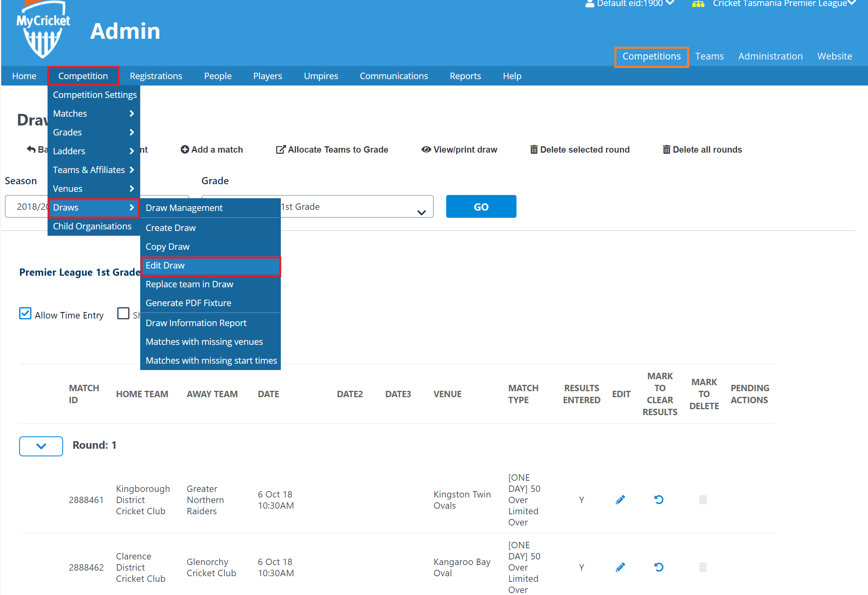Expand the Ladders submenu
The width and height of the screenshot is (868, 595).
93,151
